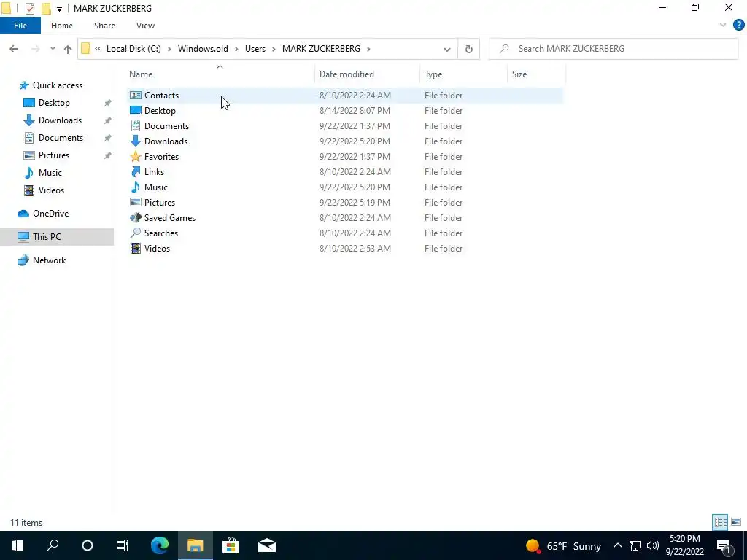The image size is (747, 560).
Task: Click New folder icon in title bar
Action: point(46,9)
